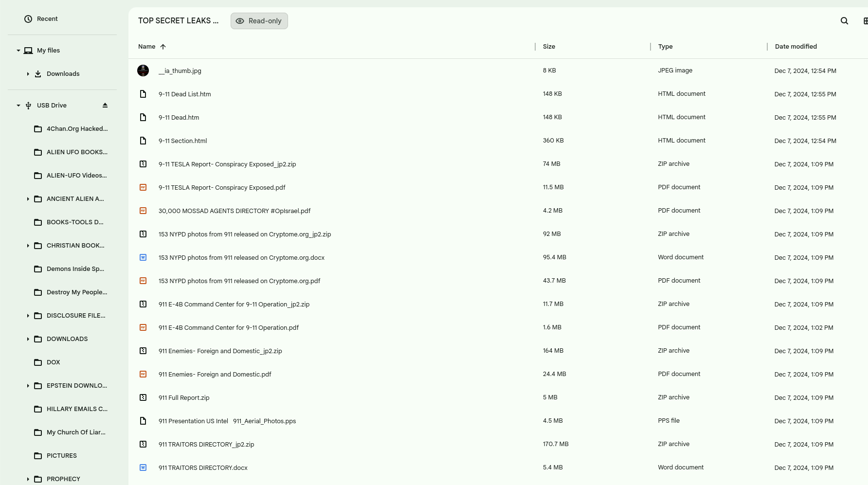Expand the EPSTEIN DOWNLO folder
Image resolution: width=868 pixels, height=485 pixels.
28,386
